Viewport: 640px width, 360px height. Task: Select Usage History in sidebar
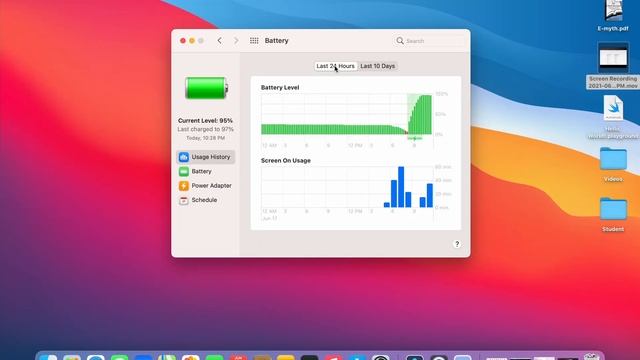206,157
